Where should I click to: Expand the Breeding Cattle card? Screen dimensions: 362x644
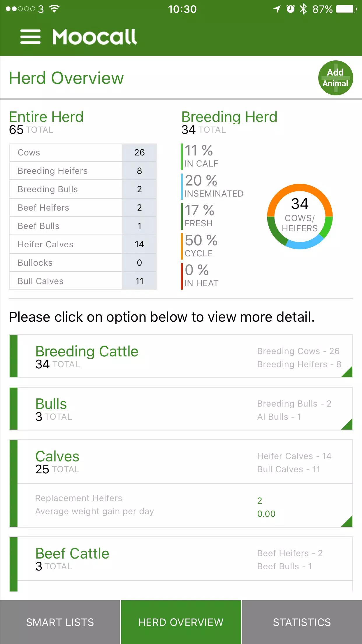pos(181,356)
